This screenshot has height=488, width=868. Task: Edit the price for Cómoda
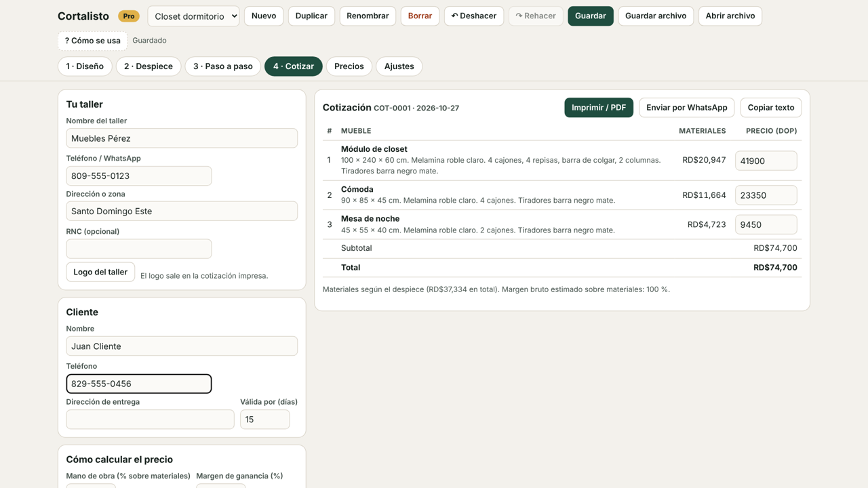pyautogui.click(x=766, y=195)
